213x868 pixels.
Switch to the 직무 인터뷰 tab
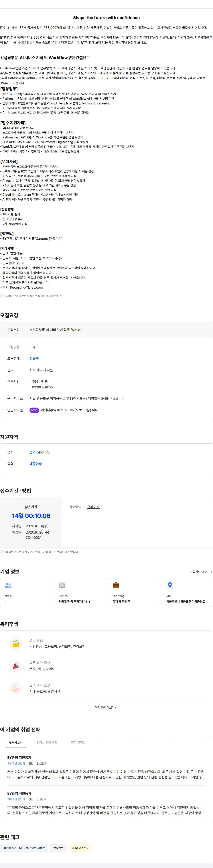(x=78, y=742)
